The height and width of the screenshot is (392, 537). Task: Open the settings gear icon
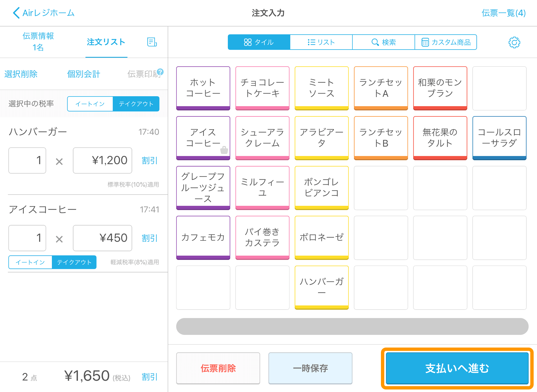[514, 42]
